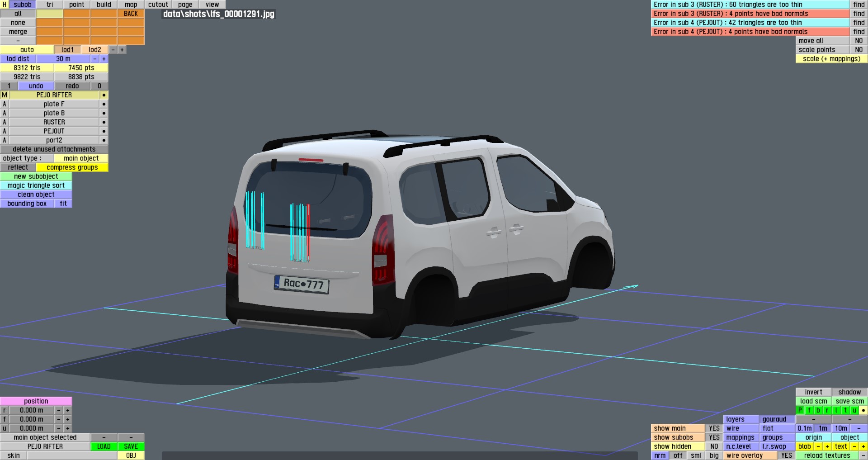Toggle show main YES value
The image size is (868, 460).
[x=714, y=428]
